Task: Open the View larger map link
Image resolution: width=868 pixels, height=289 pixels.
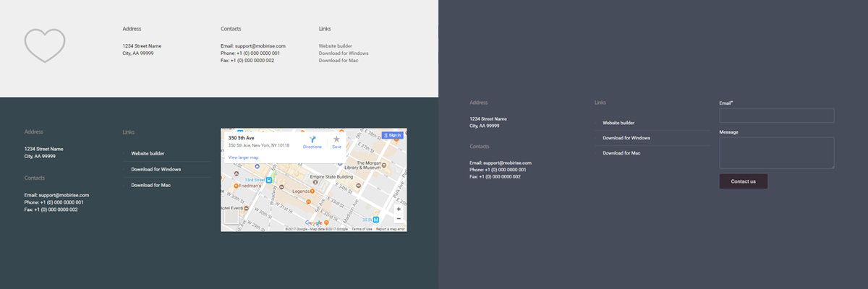Action: [x=243, y=157]
